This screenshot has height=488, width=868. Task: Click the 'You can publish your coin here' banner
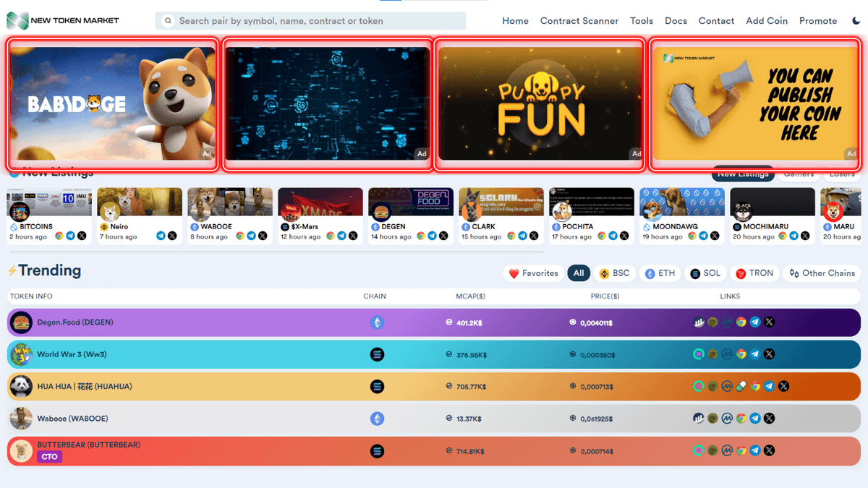[755, 104]
